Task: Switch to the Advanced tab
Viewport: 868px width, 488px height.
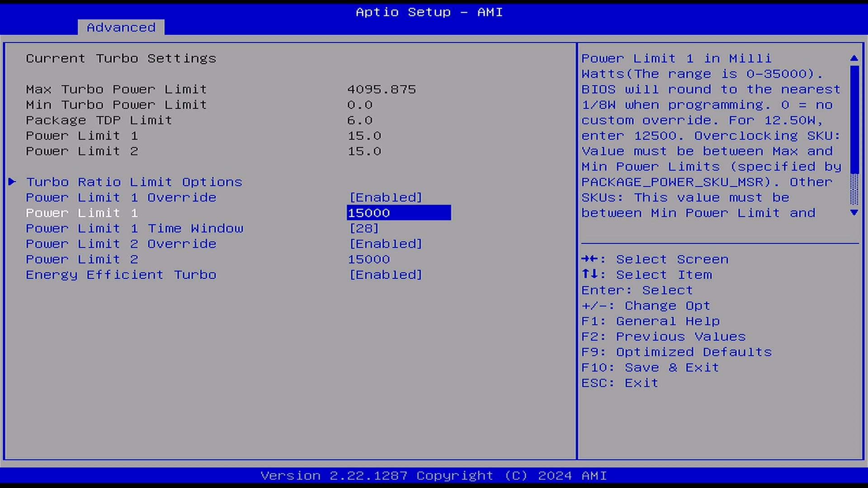Action: click(x=121, y=28)
